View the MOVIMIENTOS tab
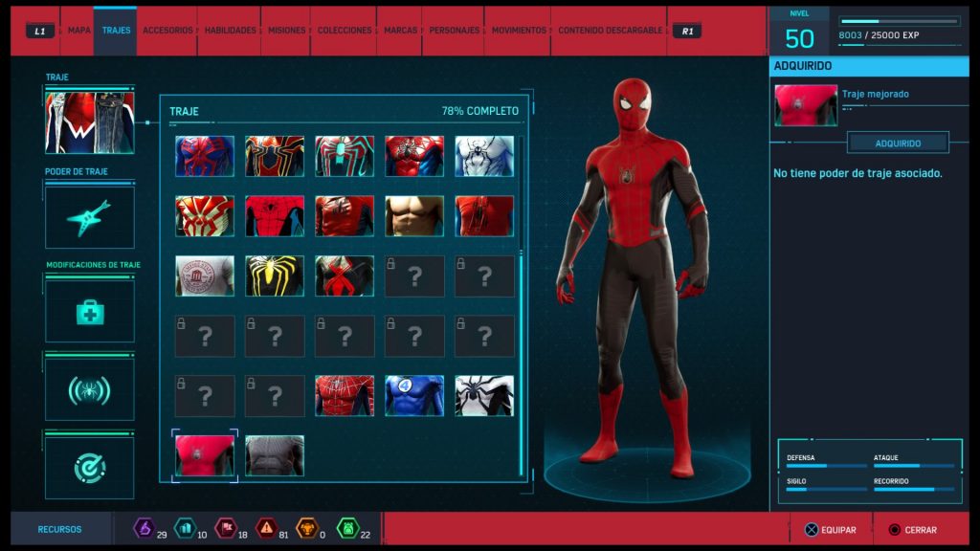 (x=518, y=30)
